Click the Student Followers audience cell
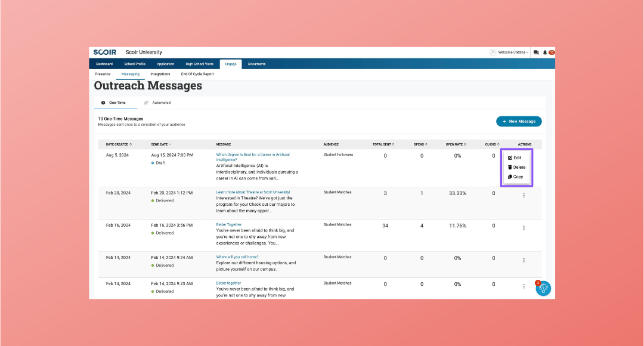Screen dimensions: 644x346 pos(338,155)
